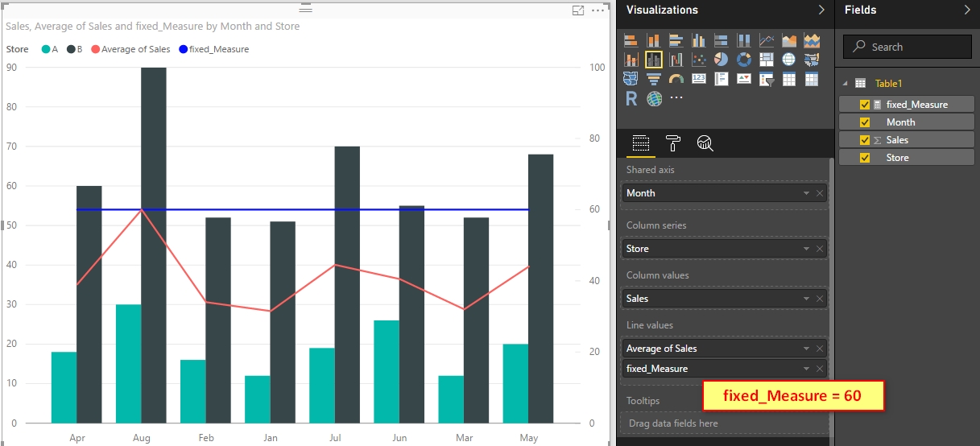This screenshot has width=980, height=446.
Task: Remove Store from column series
Action: coord(820,249)
